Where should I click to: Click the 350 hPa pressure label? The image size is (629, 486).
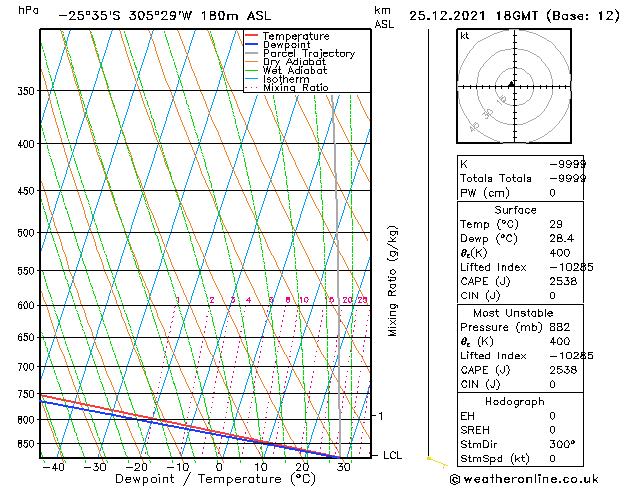[26, 91]
